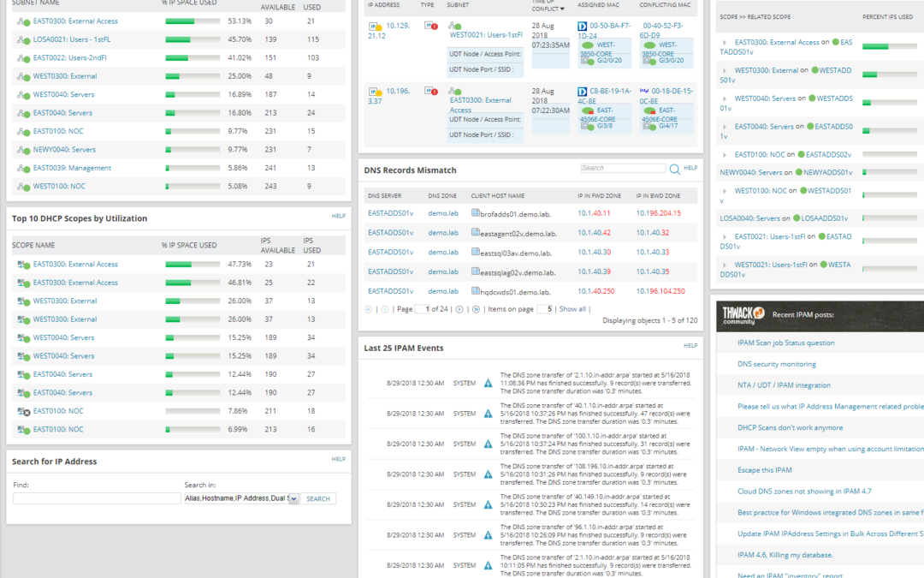This screenshot has height=578, width=924.
Task: Open post 'DNS security monitoring'
Action: point(777,365)
